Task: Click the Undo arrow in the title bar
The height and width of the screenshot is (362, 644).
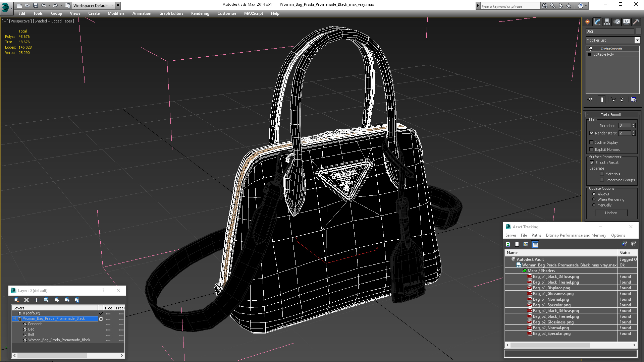Action: click(44, 5)
